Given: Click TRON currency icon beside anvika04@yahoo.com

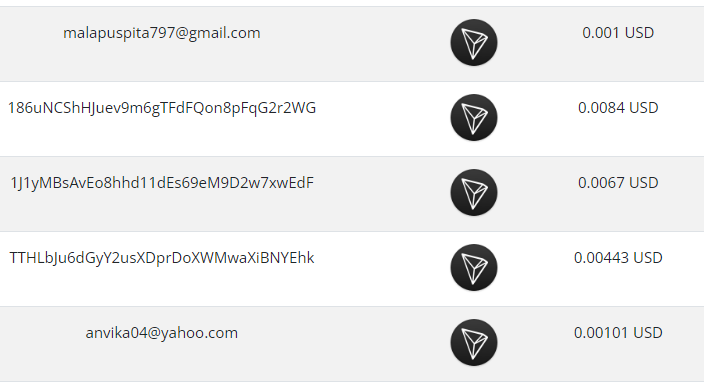Looking at the screenshot, I should coord(474,343).
